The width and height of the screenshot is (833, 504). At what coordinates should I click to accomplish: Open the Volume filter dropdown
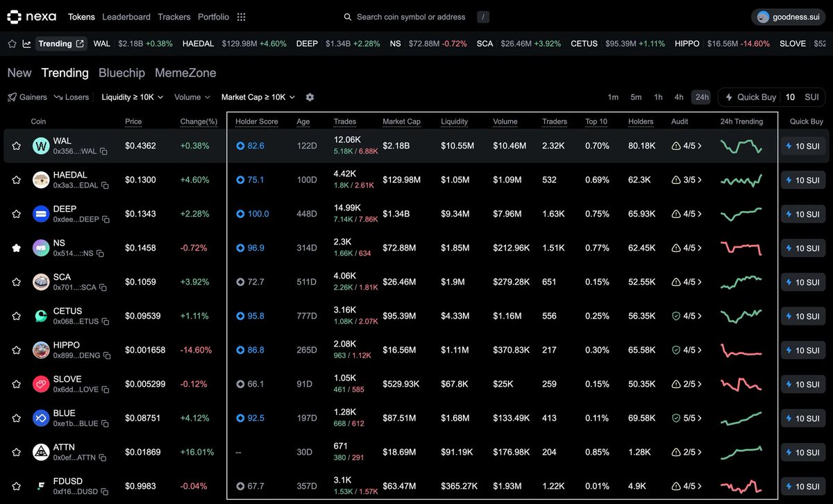click(x=192, y=97)
